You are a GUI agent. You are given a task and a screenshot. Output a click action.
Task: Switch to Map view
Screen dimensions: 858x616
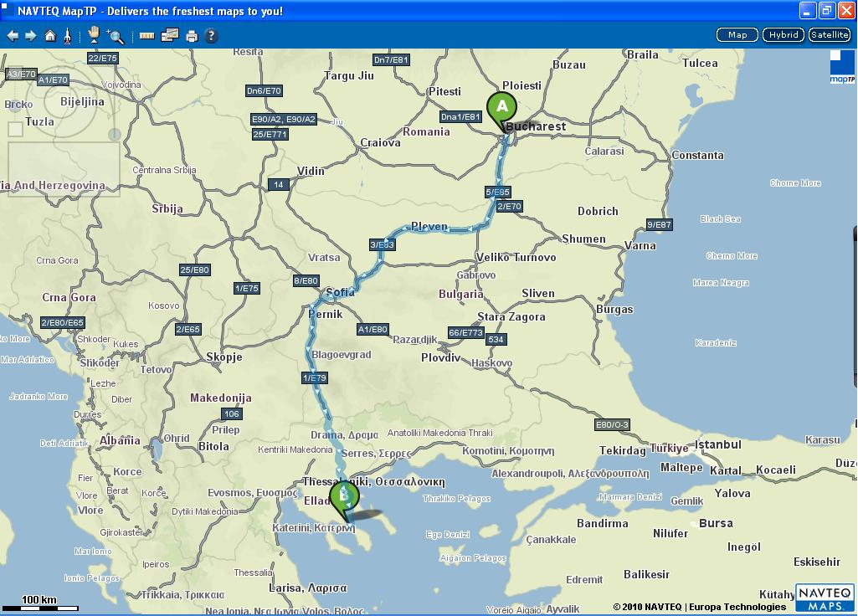(737, 35)
